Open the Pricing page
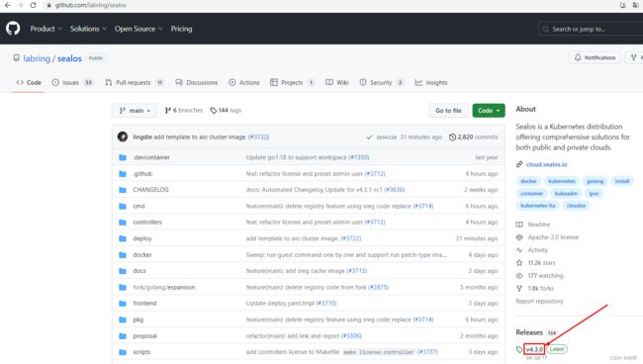 click(181, 29)
